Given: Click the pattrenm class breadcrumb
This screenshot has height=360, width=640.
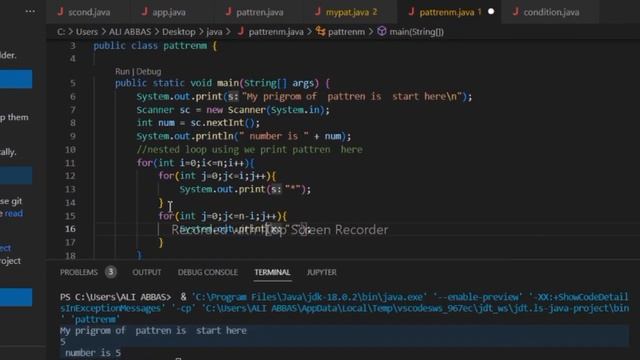Looking at the screenshot, I should click(x=346, y=32).
